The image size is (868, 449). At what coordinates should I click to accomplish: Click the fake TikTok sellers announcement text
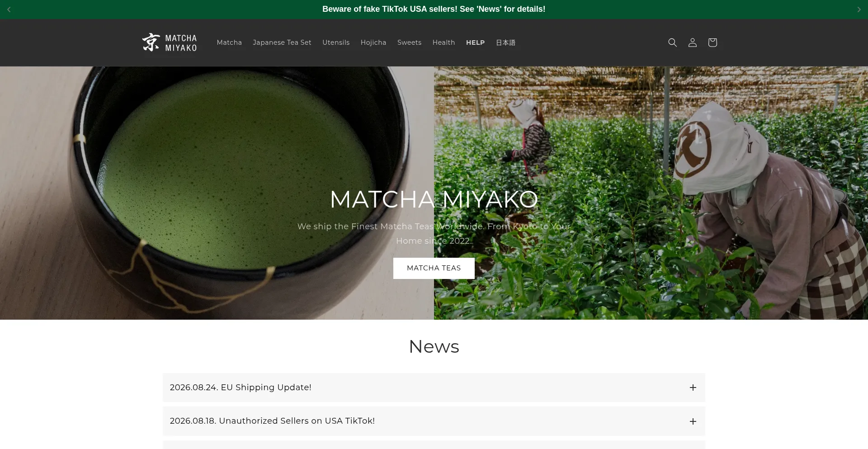click(x=434, y=9)
